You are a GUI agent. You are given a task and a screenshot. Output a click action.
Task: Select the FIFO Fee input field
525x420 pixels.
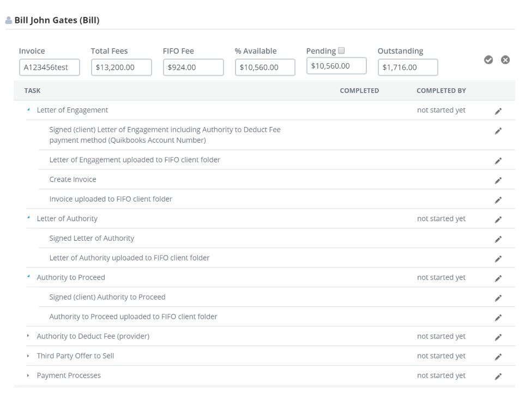[x=193, y=68]
